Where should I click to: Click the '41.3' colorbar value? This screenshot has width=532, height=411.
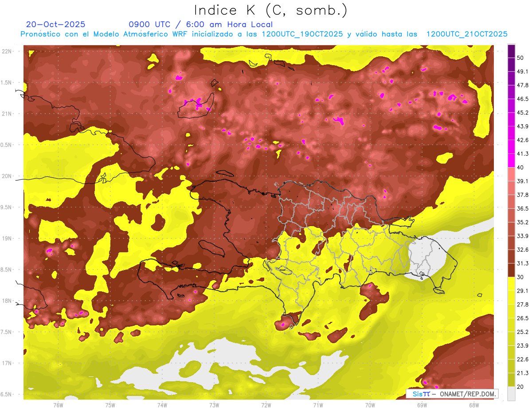point(523,154)
